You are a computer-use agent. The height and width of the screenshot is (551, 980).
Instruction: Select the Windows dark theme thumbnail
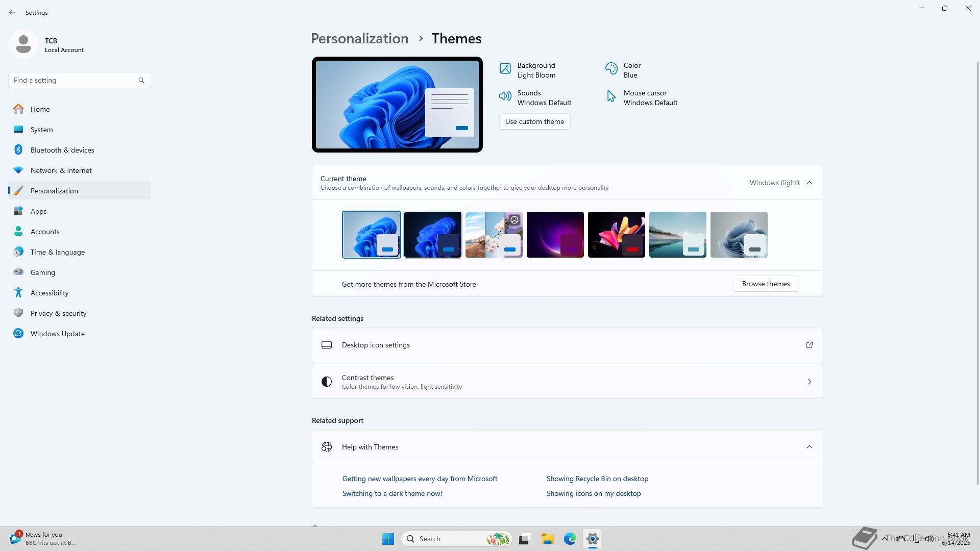tap(432, 235)
